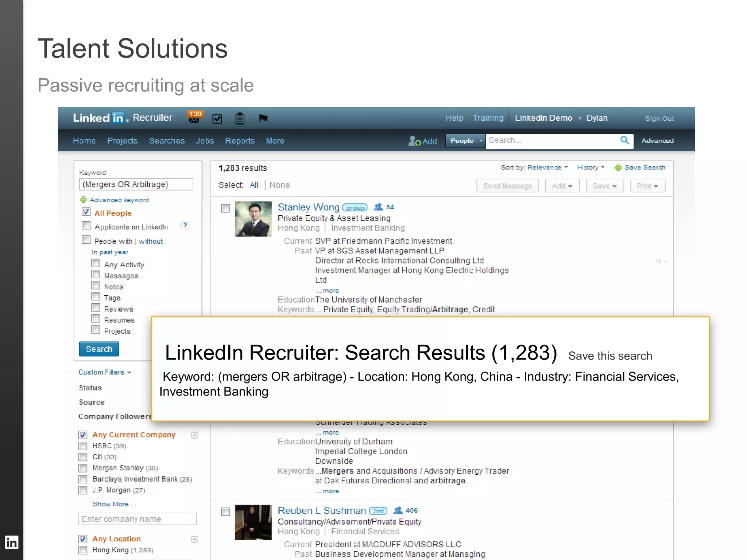This screenshot has width=747, height=560.
Task: Check the HSBC (39) company checkbox
Action: pyautogui.click(x=83, y=446)
